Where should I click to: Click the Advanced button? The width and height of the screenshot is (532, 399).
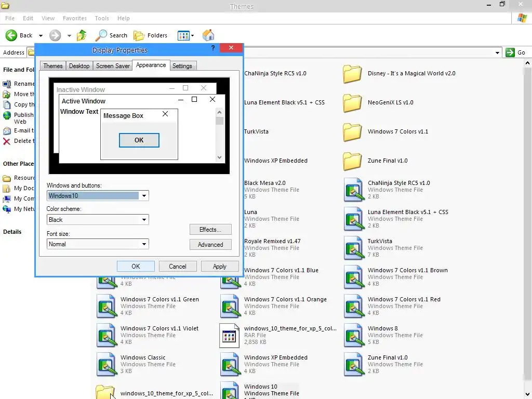pos(210,245)
